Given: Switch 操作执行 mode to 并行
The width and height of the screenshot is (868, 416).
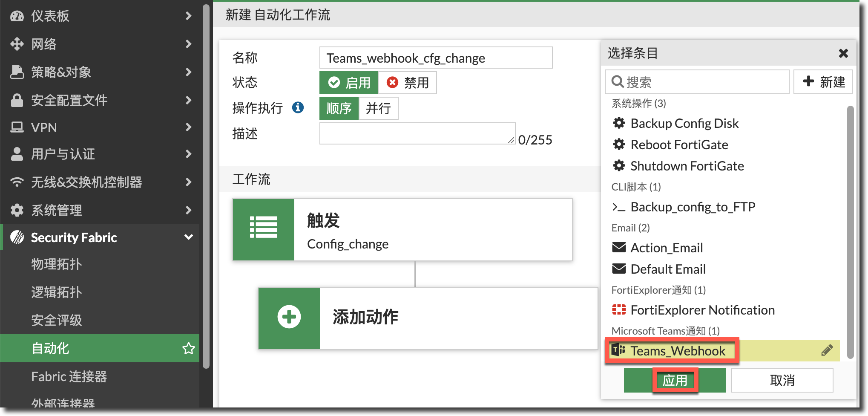Looking at the screenshot, I should (378, 108).
